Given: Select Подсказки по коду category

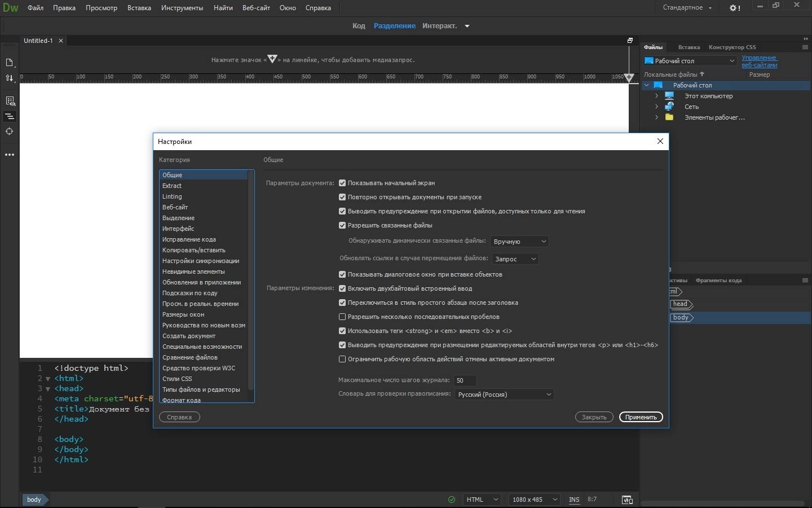Looking at the screenshot, I should point(204,293).
